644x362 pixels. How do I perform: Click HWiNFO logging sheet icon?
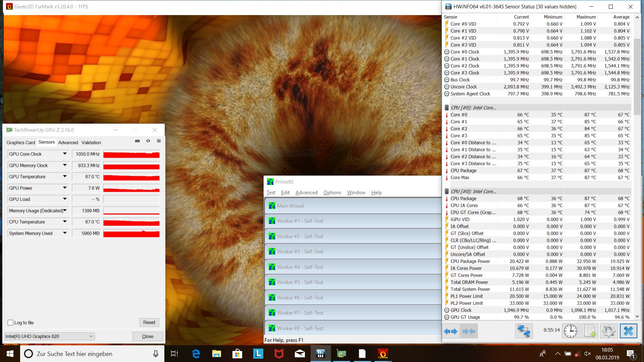click(590, 331)
